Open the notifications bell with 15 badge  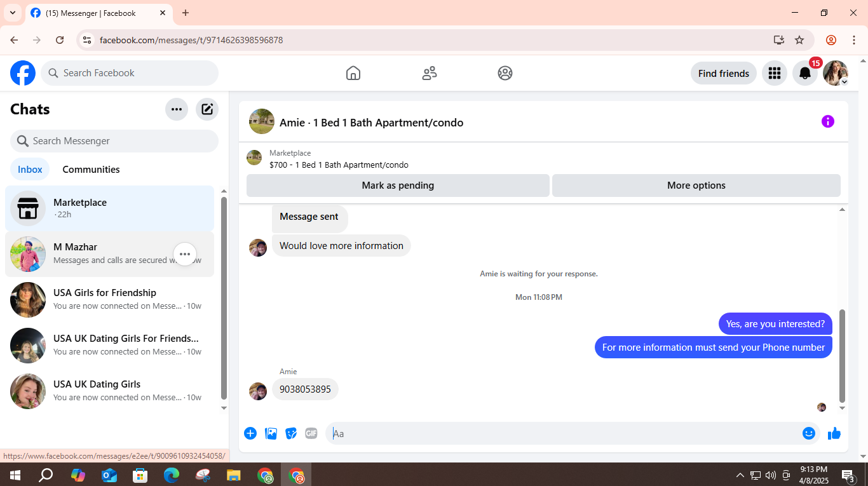click(x=805, y=73)
